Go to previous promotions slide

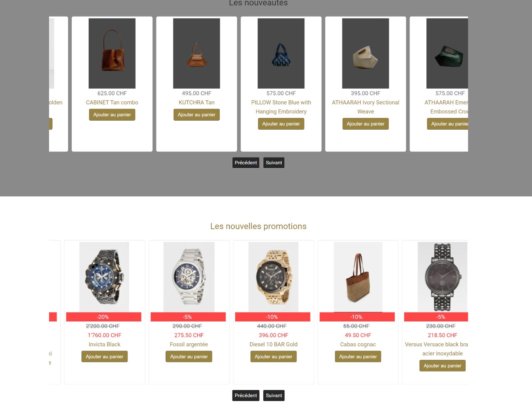coord(246,395)
